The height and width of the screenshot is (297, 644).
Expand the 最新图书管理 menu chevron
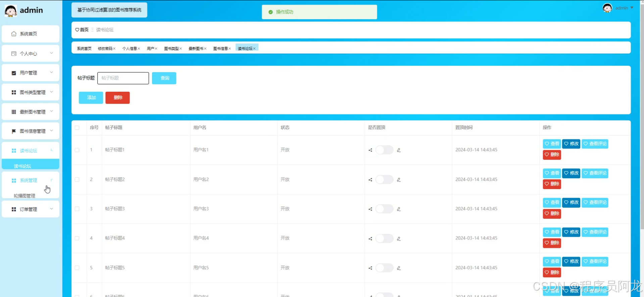[x=51, y=111]
